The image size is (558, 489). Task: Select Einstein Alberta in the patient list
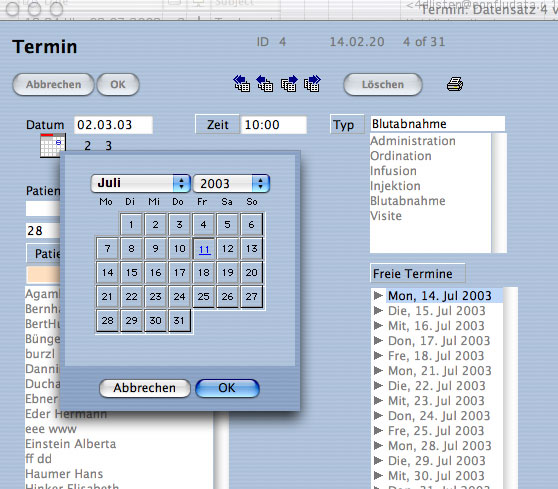click(71, 444)
